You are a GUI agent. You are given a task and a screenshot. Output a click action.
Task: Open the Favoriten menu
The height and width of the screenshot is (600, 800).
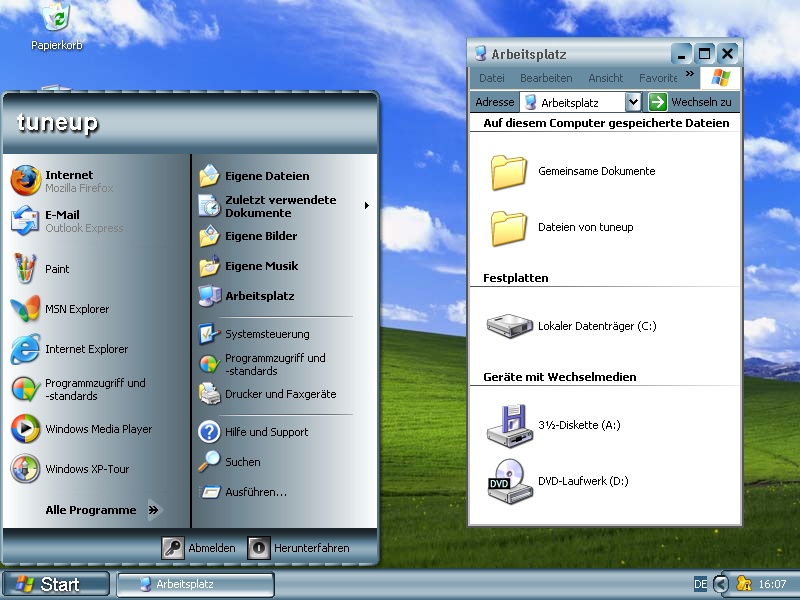click(658, 78)
